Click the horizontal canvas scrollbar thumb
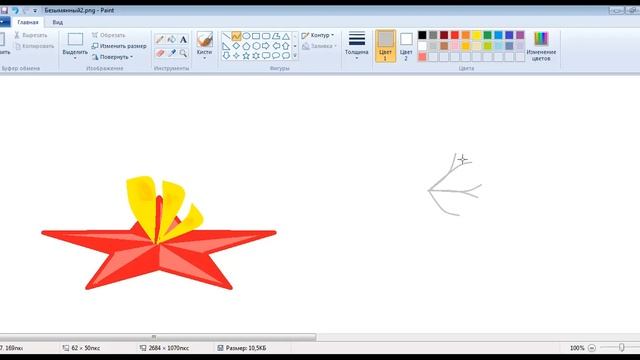 (x=158, y=337)
